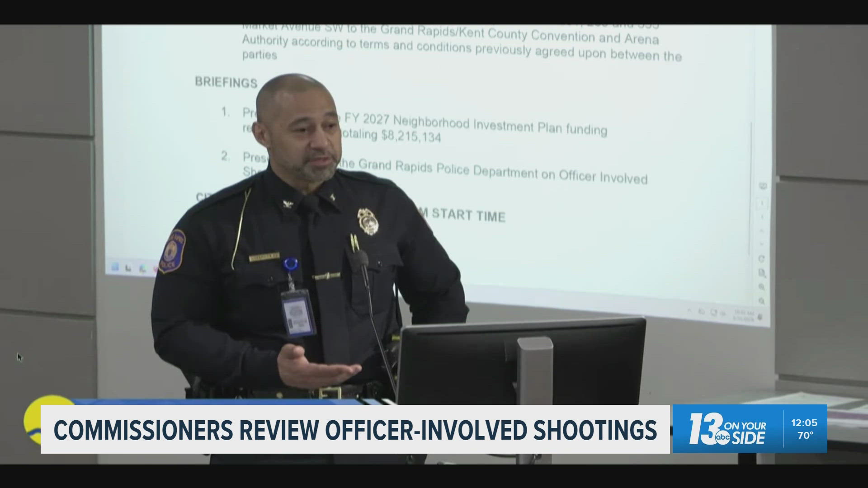Launch the colorful Copilot icon in the taskbar
The image size is (868, 488).
(x=143, y=268)
